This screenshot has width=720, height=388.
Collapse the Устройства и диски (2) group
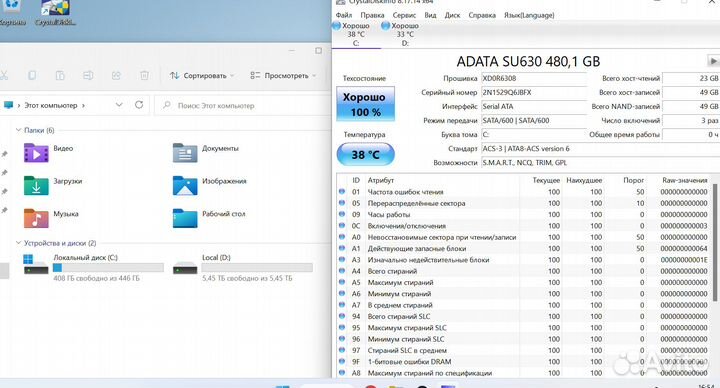pos(18,243)
